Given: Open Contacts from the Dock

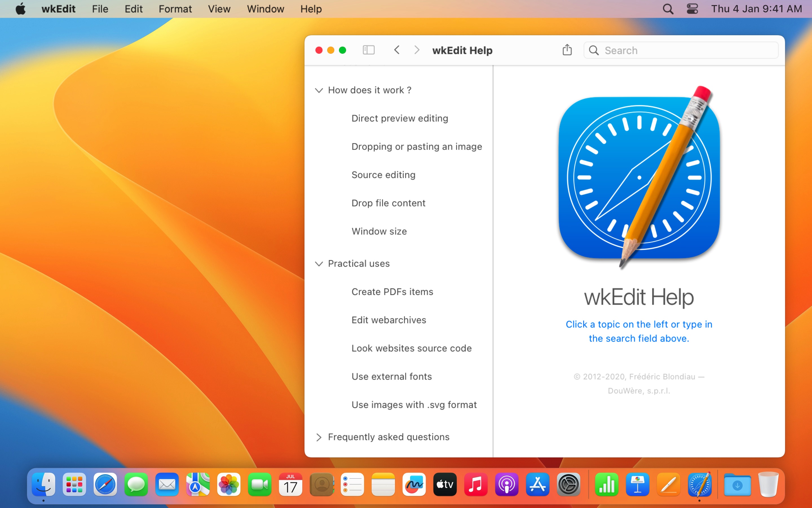Looking at the screenshot, I should click(321, 485).
